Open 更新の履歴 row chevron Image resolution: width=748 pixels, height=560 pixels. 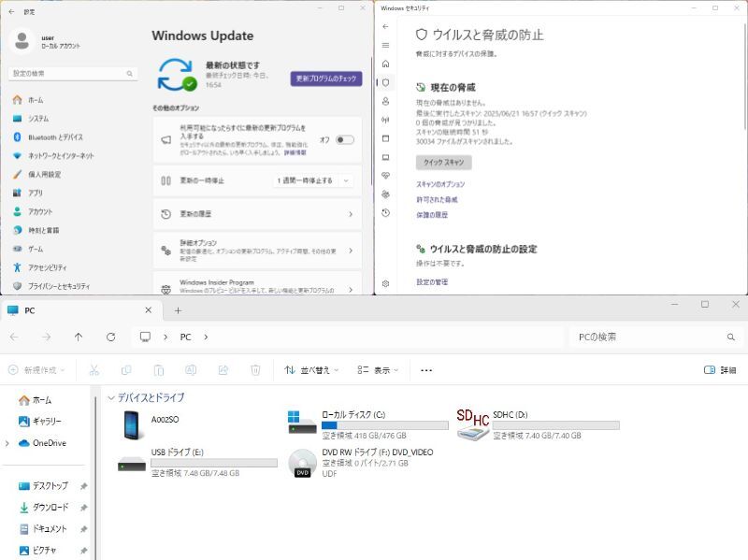click(351, 214)
